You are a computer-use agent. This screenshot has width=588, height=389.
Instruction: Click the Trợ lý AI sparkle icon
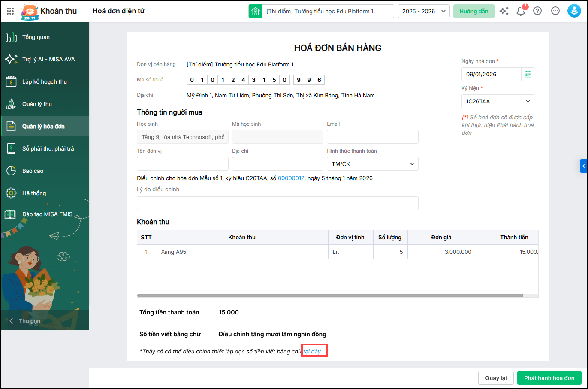(11, 60)
